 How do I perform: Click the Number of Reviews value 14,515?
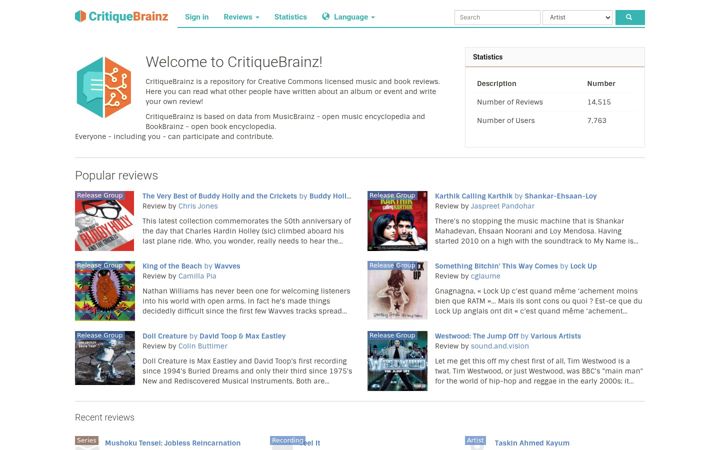point(599,102)
